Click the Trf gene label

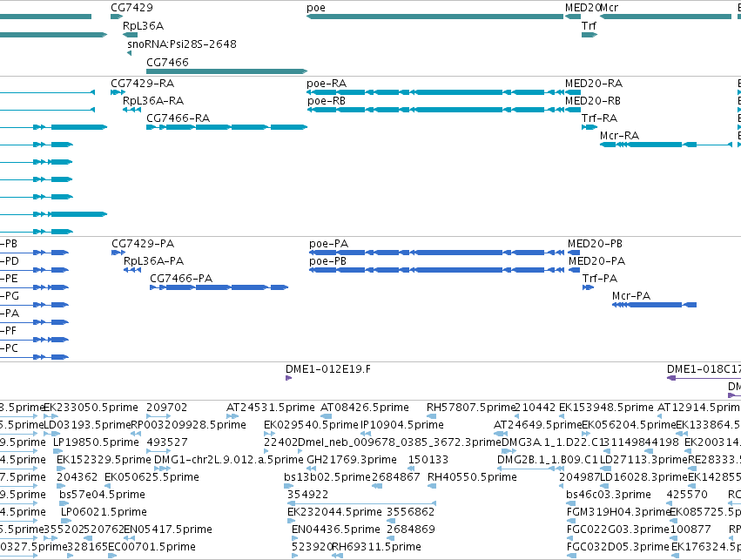(x=589, y=26)
